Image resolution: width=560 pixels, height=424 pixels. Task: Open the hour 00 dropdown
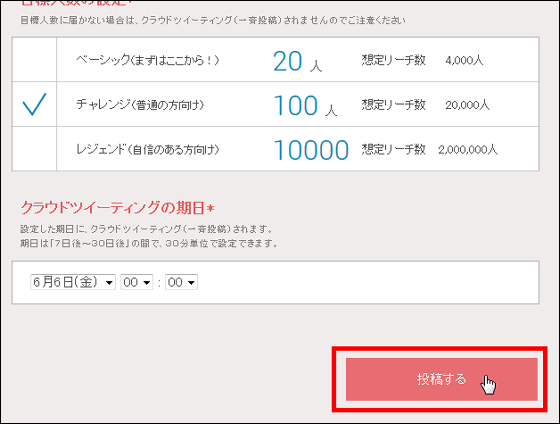point(137,282)
